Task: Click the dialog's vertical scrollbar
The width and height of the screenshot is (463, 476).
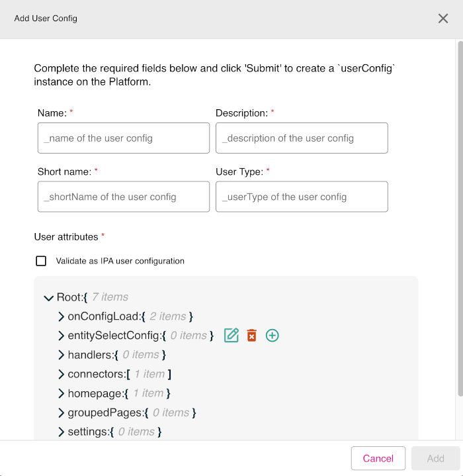Action: 460,218
